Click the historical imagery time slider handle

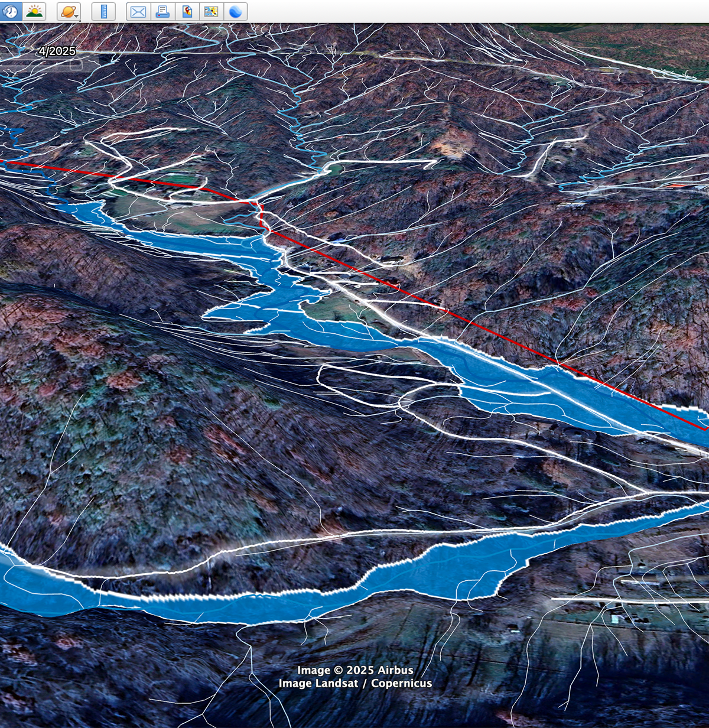click(x=76, y=64)
